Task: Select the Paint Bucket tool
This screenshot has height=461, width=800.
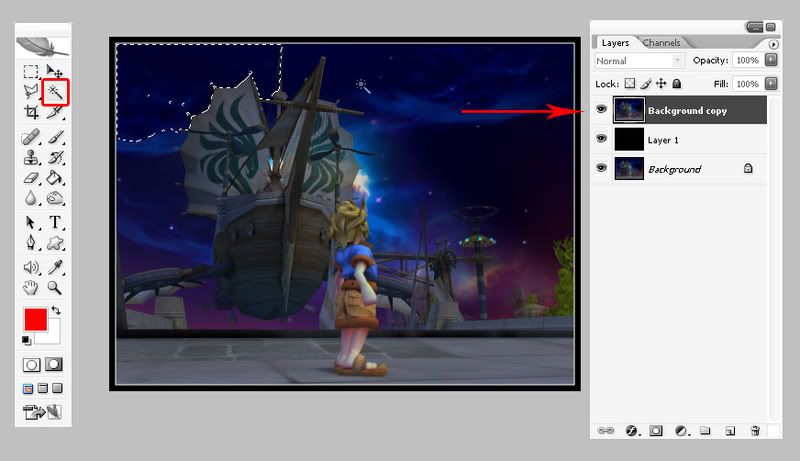Action: coord(55,177)
